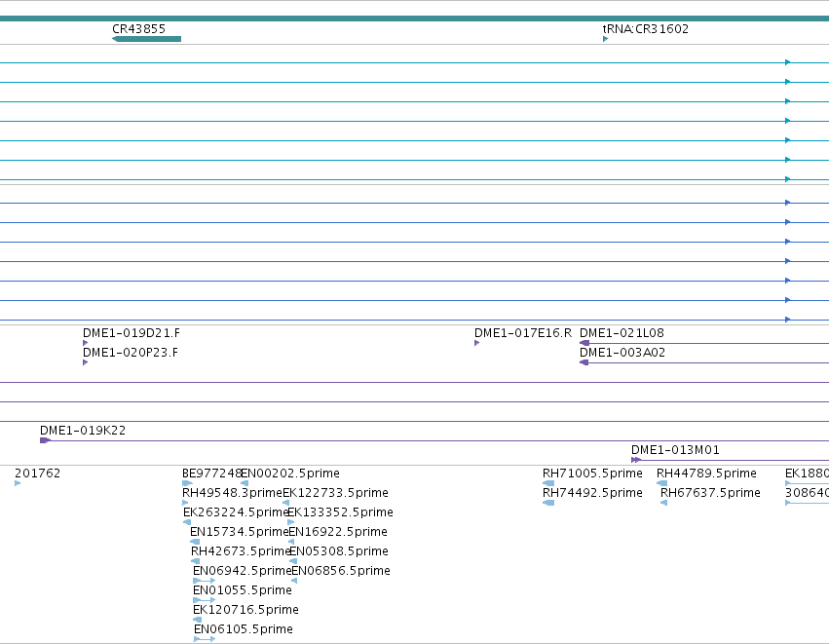Click the EK122733.5prime label
The image size is (829, 644).
pyautogui.click(x=336, y=492)
